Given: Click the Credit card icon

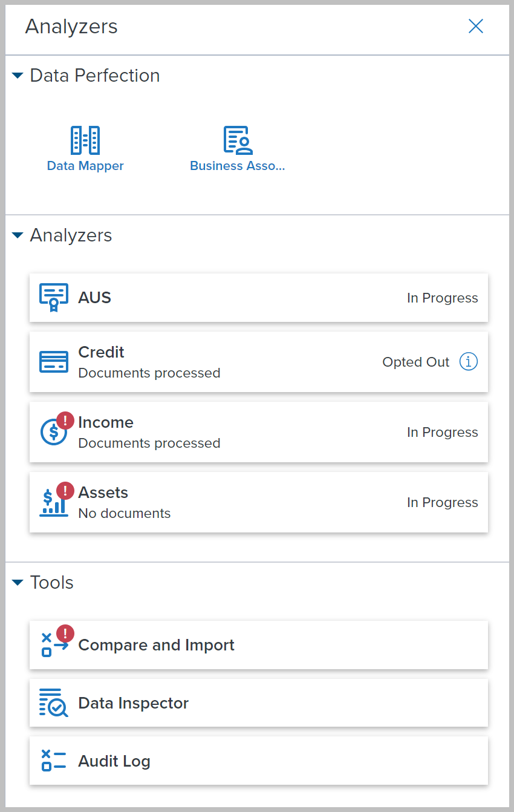Looking at the screenshot, I should [x=54, y=362].
